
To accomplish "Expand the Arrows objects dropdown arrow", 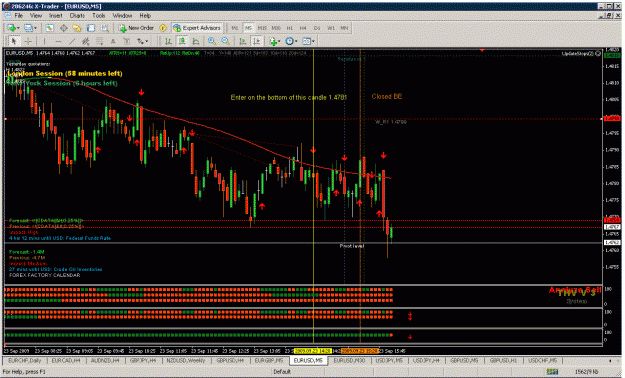I will tap(146, 41).
